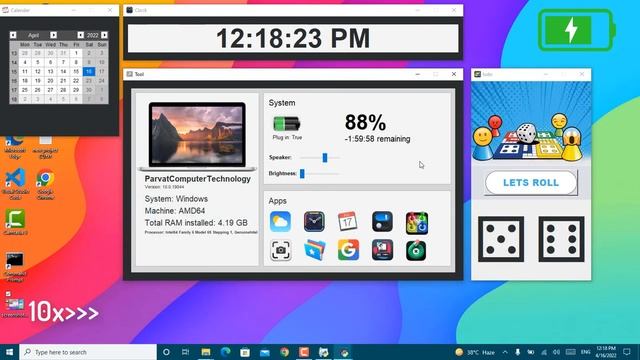Viewport: 640px width, 360px height.
Task: Open the Google app icon in Apps panel
Action: (348, 250)
